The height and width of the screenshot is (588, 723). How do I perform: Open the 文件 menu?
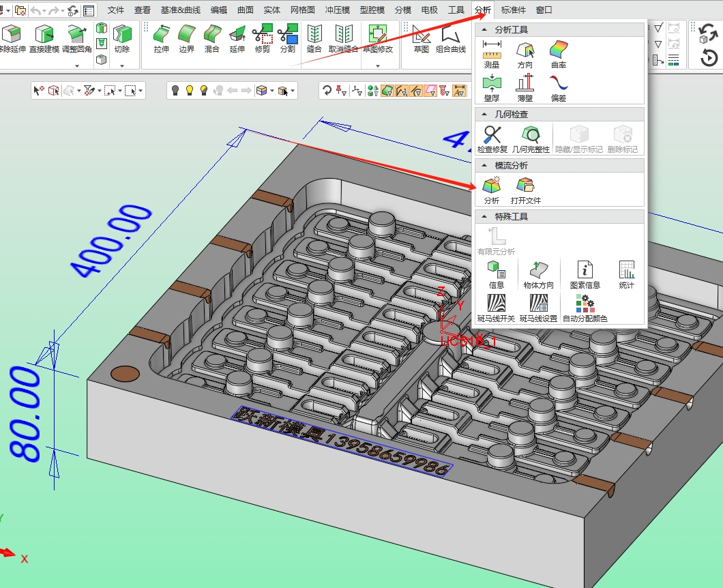point(116,10)
